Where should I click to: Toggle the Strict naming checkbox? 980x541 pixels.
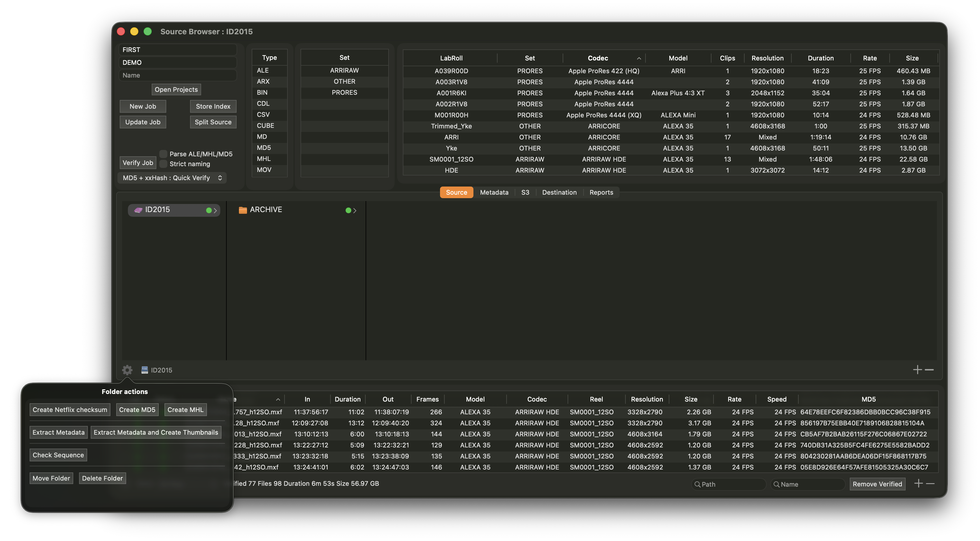163,164
